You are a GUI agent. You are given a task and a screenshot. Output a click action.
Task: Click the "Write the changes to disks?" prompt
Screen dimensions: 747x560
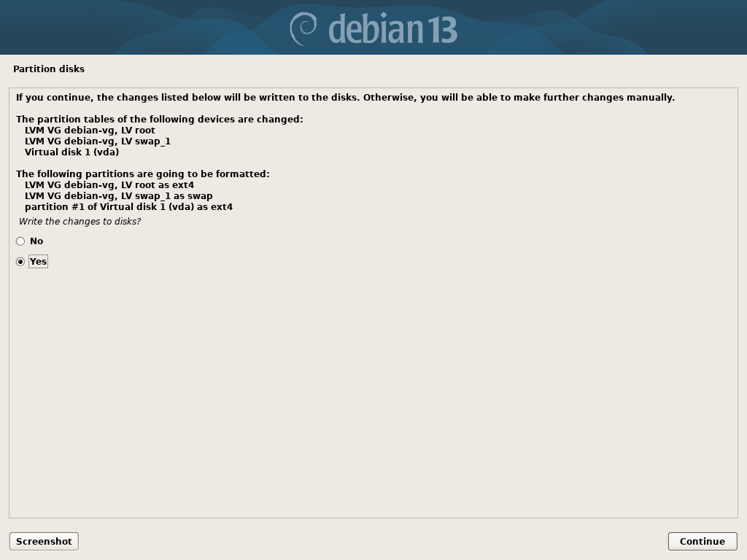tap(80, 222)
